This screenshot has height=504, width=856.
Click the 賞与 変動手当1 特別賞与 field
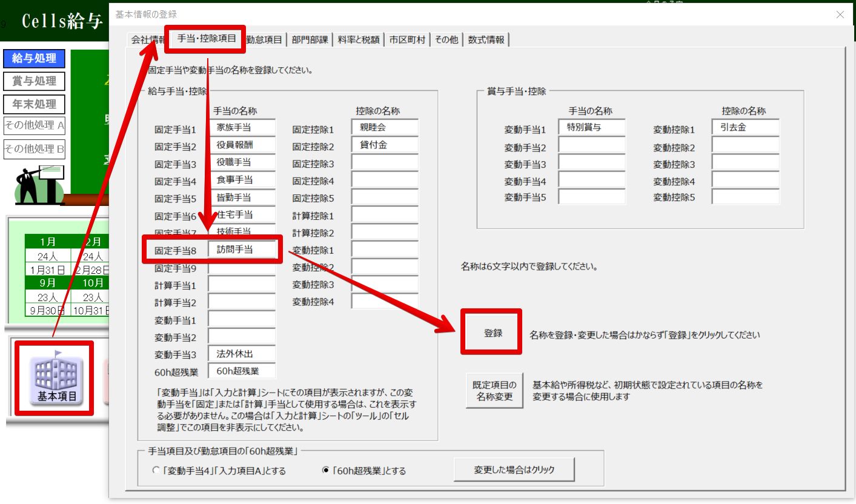(x=592, y=128)
